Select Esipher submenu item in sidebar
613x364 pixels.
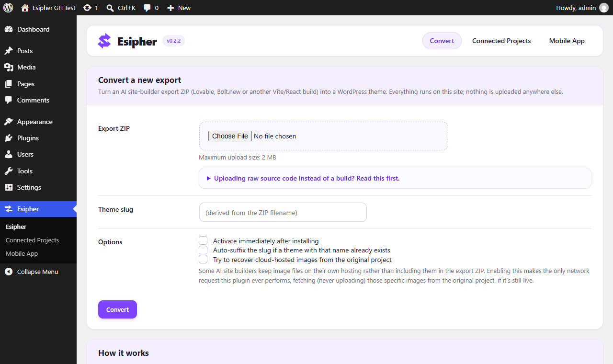[16, 227]
